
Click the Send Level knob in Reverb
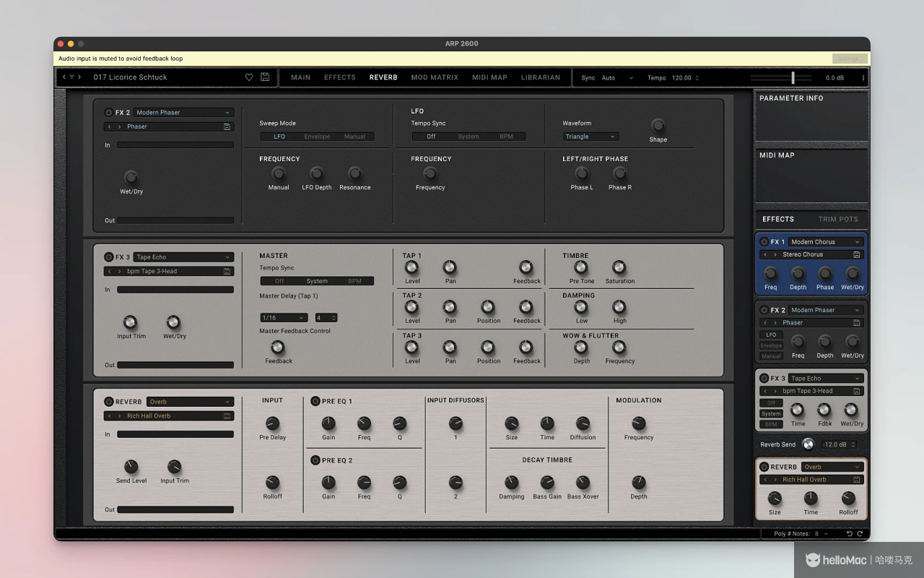coord(131,467)
